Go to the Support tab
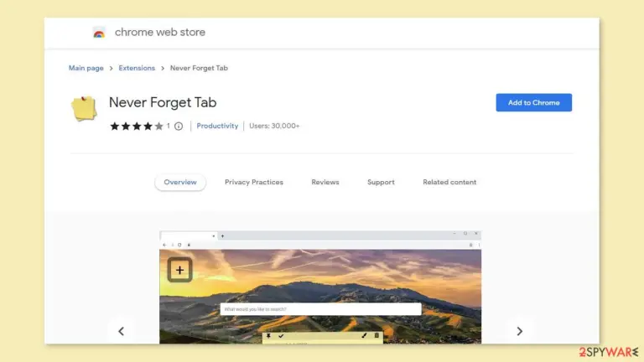The width and height of the screenshot is (644, 362). tap(381, 182)
